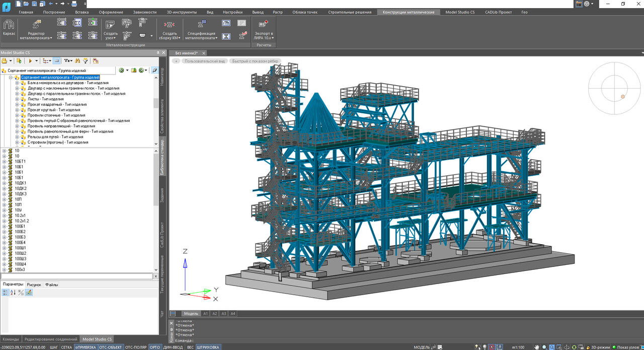Toggle ШТРИХОВКА mode in the status bar

(x=209, y=347)
